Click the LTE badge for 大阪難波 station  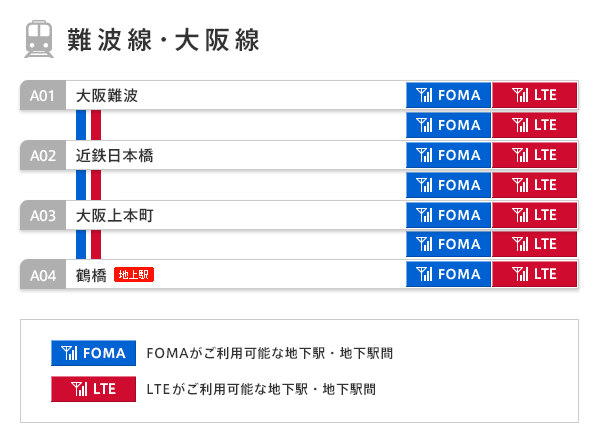click(x=534, y=95)
